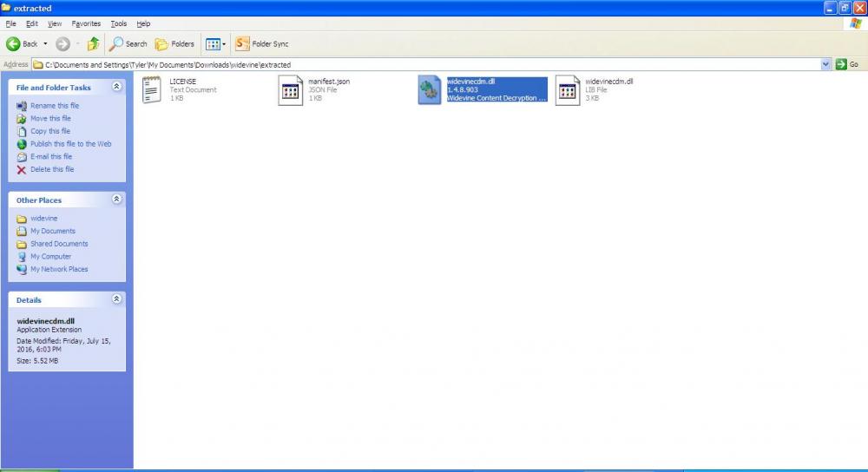This screenshot has width=868, height=472.
Task: Click the My Computer icon
Action: (22, 257)
